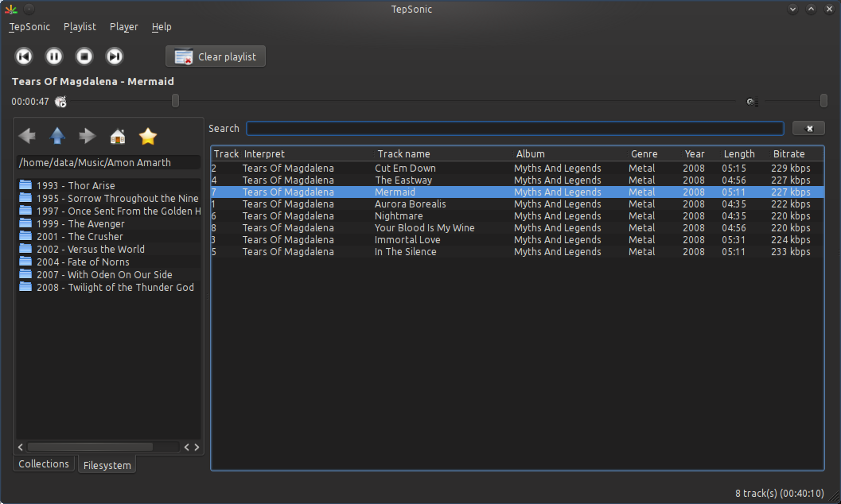Click the volume slider handle

[x=823, y=101]
